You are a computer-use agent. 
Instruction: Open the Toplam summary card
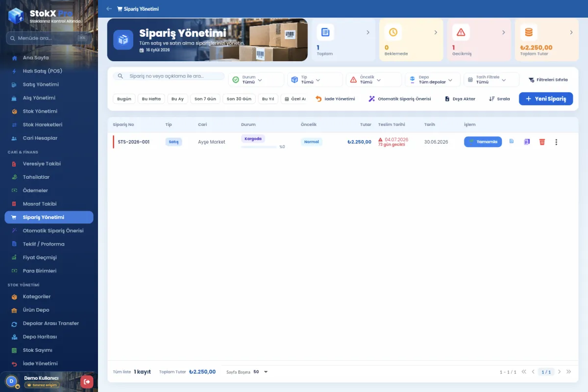coord(343,40)
